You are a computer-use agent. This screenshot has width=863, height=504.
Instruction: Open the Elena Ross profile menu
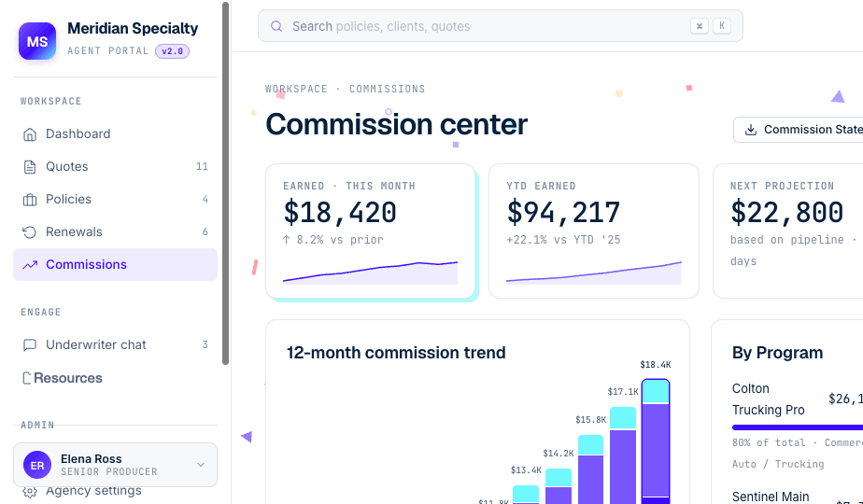pos(115,465)
